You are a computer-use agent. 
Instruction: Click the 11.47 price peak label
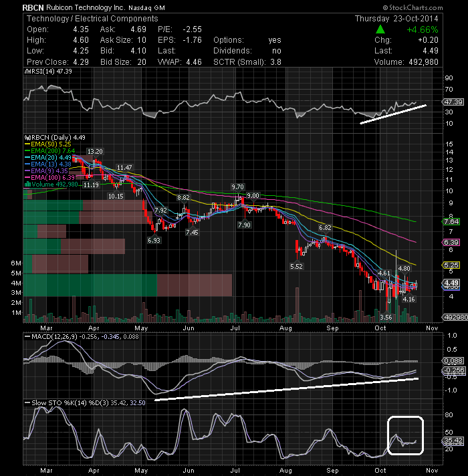coord(124,168)
